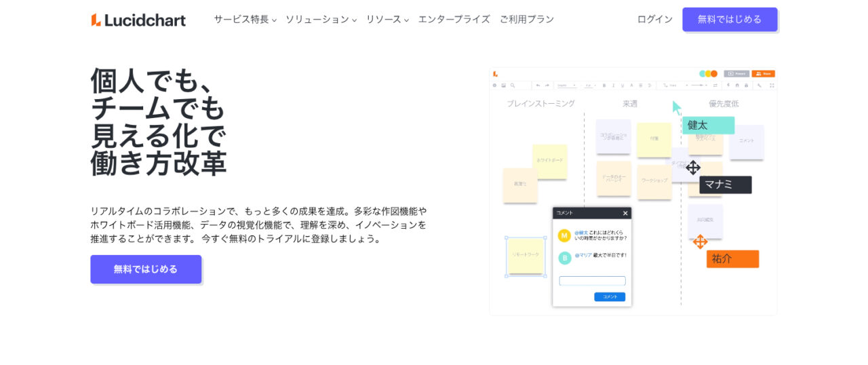Toggle italic in the mockup toolbar
Image resolution: width=868 pixels, height=365 pixels.
(613, 85)
